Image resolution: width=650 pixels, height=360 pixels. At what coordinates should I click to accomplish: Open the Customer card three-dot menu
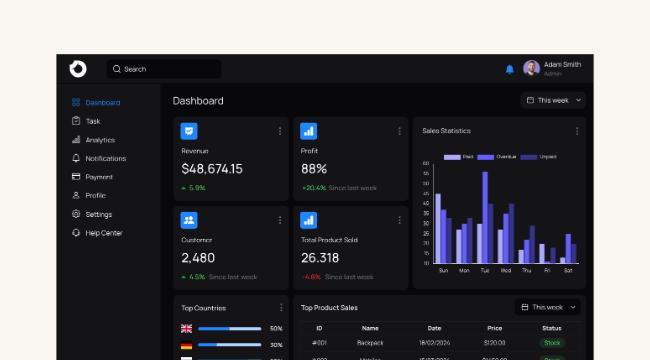280,220
